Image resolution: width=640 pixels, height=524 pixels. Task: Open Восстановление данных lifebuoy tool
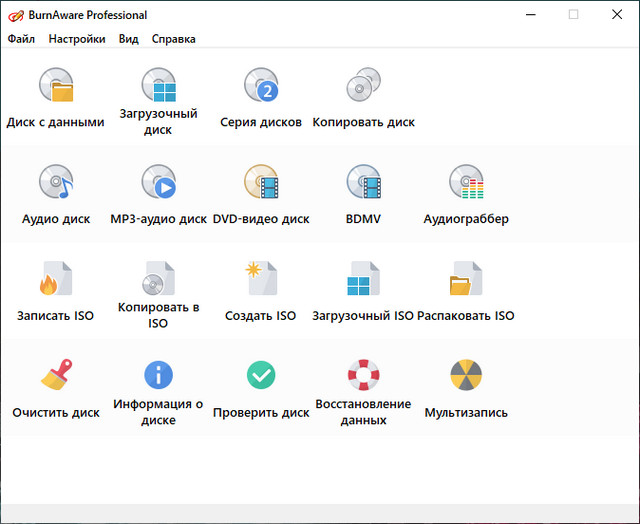click(363, 377)
